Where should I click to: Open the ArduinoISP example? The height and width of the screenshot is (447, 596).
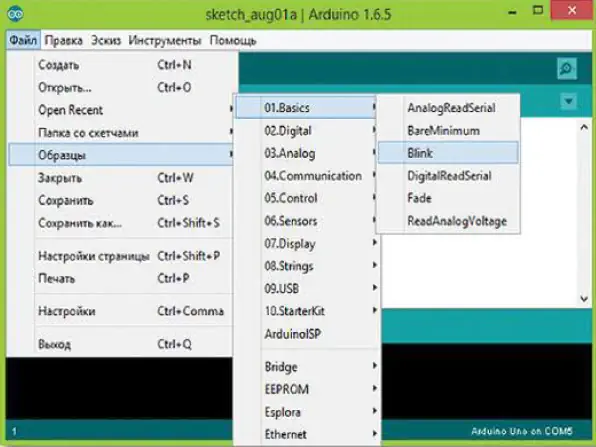(306, 334)
